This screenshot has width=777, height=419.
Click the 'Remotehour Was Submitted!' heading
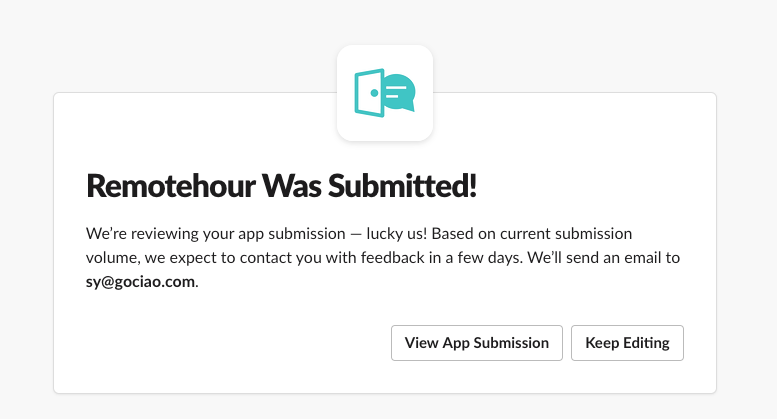pyautogui.click(x=281, y=185)
